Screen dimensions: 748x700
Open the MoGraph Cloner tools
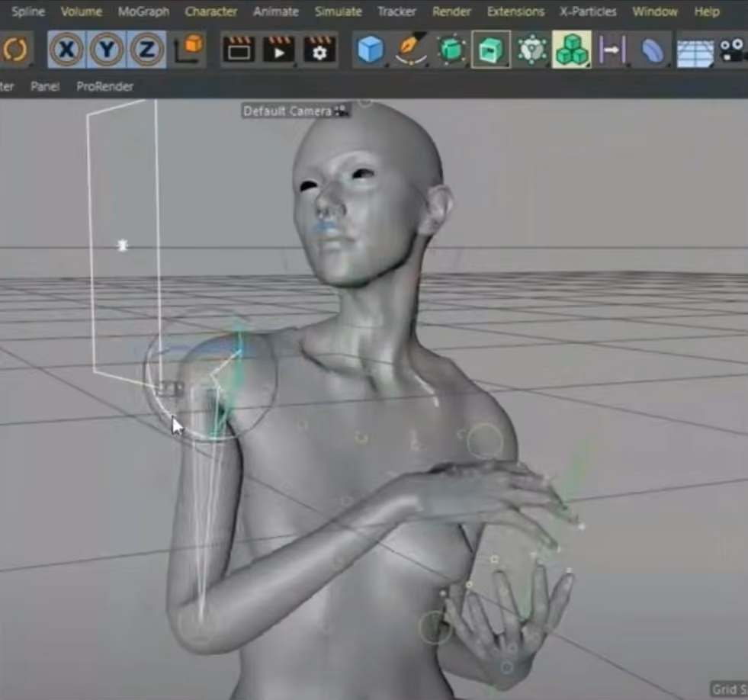tap(531, 49)
